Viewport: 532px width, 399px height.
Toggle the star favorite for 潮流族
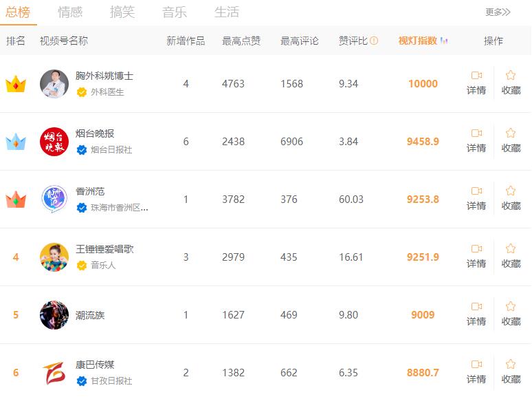point(511,306)
